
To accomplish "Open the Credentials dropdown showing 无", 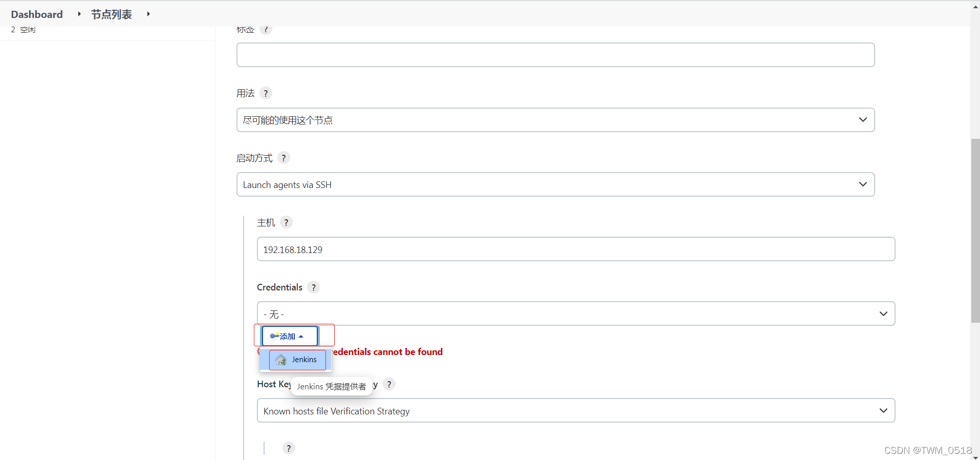I will click(x=576, y=313).
